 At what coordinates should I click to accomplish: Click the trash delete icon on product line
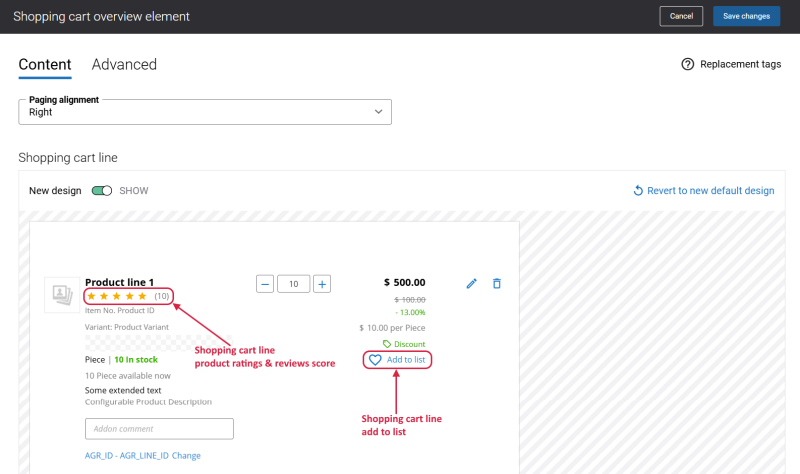coord(497,284)
